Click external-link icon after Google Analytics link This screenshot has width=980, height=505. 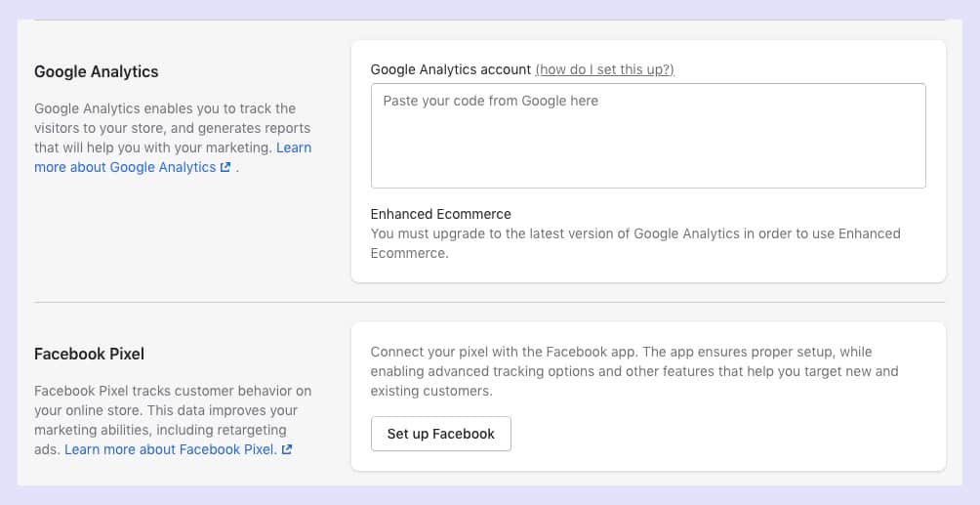tap(225, 167)
